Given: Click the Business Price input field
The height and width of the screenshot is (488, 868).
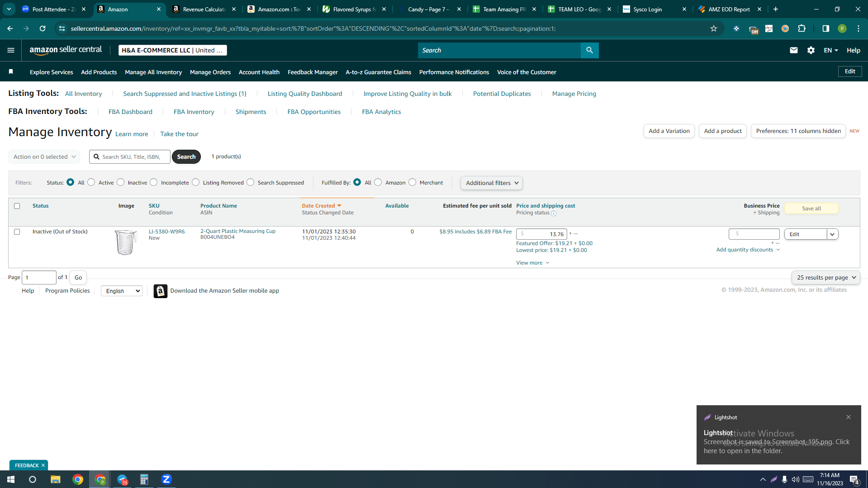Looking at the screenshot, I should click(754, 234).
